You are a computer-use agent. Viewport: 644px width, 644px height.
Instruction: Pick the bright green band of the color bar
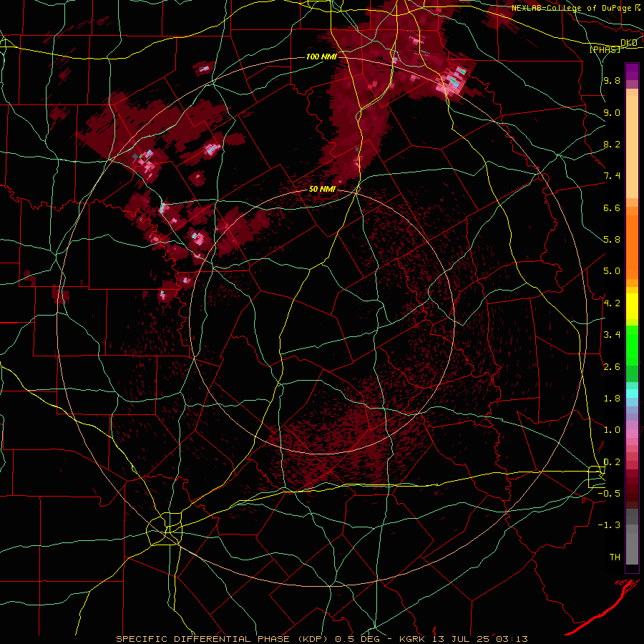[x=632, y=346]
